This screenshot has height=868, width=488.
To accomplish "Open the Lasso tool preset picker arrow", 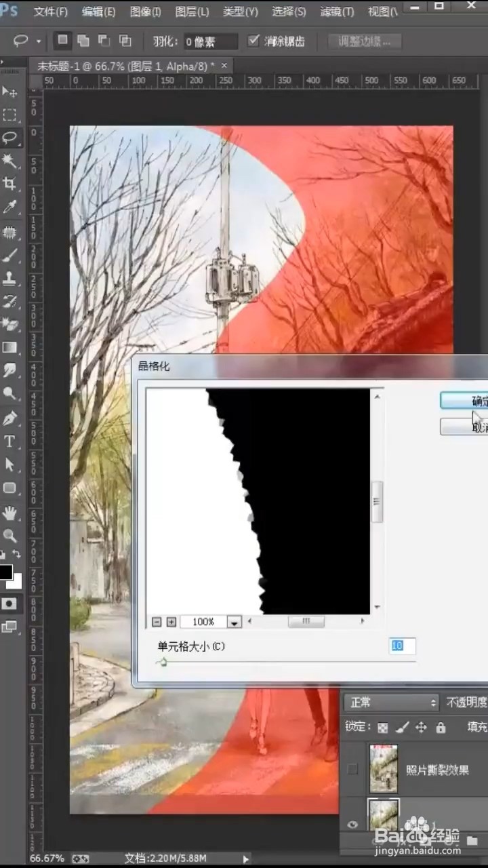I will tap(39, 41).
